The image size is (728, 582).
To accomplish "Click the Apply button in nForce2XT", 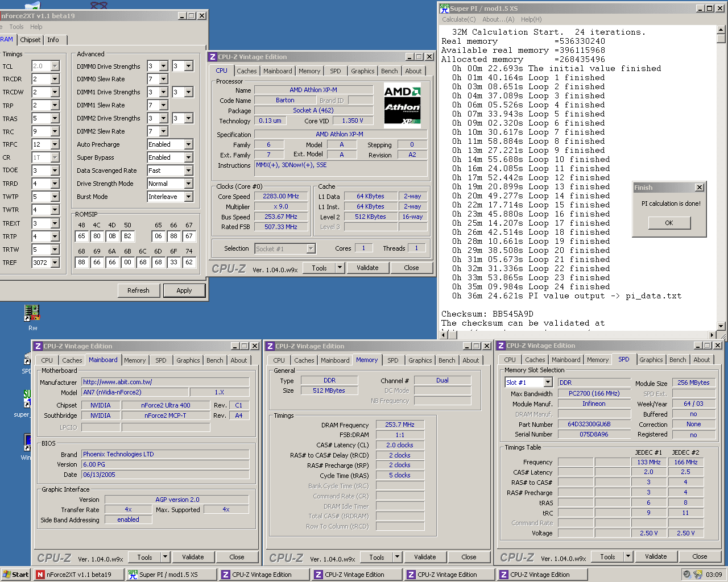I will (184, 290).
